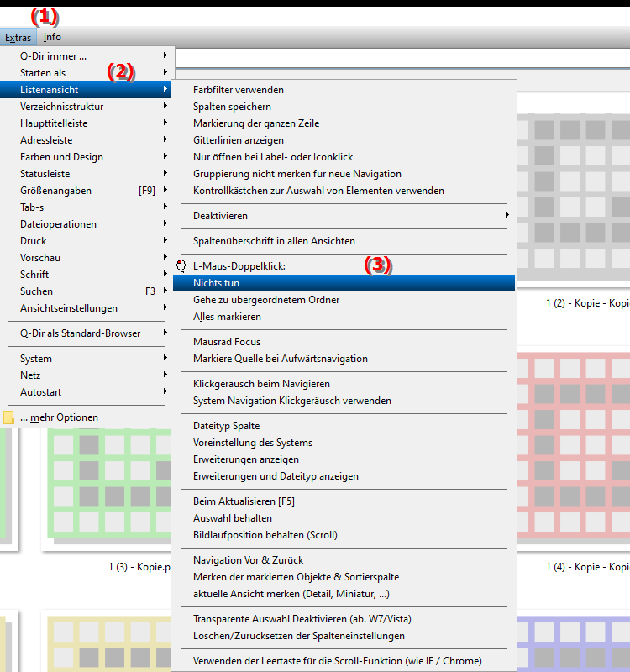Image resolution: width=630 pixels, height=672 pixels.
Task: Select file name '1 (2) - Kopie - Kopi'
Action: (587, 303)
